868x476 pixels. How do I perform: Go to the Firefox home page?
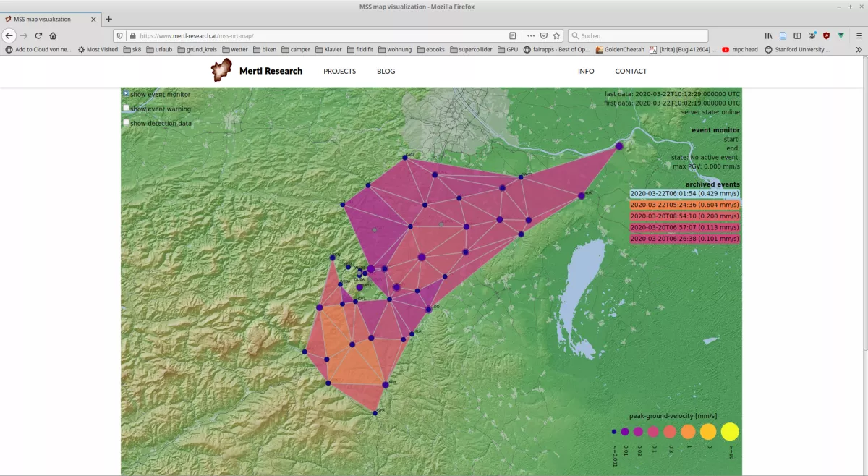[53, 35]
